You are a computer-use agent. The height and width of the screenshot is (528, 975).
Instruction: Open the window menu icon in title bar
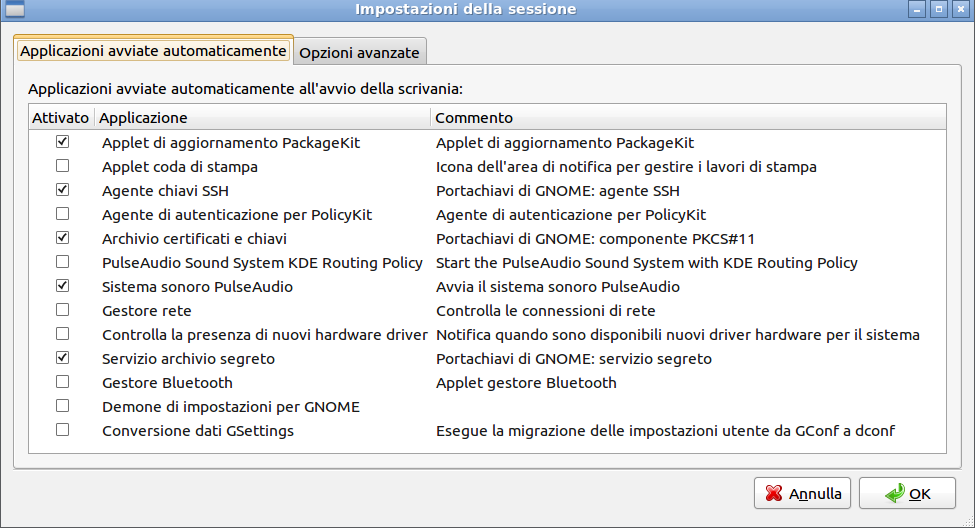[x=16, y=9]
